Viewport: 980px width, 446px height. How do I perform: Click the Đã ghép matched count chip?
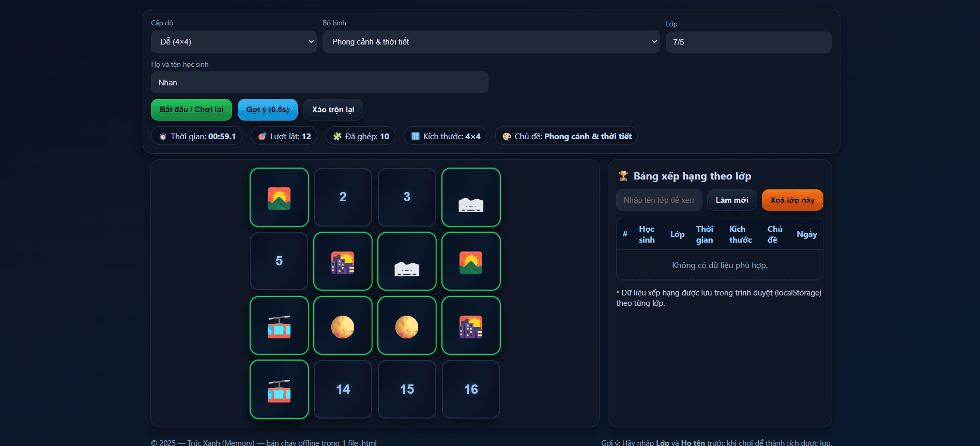coord(360,136)
